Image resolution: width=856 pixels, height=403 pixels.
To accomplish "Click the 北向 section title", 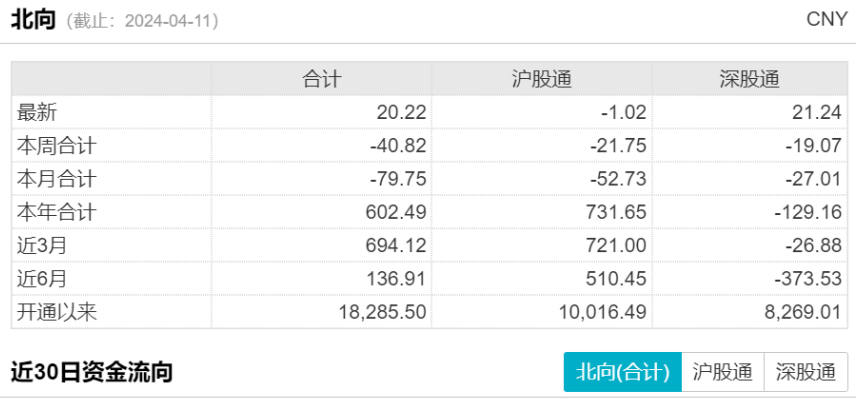I will coord(33,20).
